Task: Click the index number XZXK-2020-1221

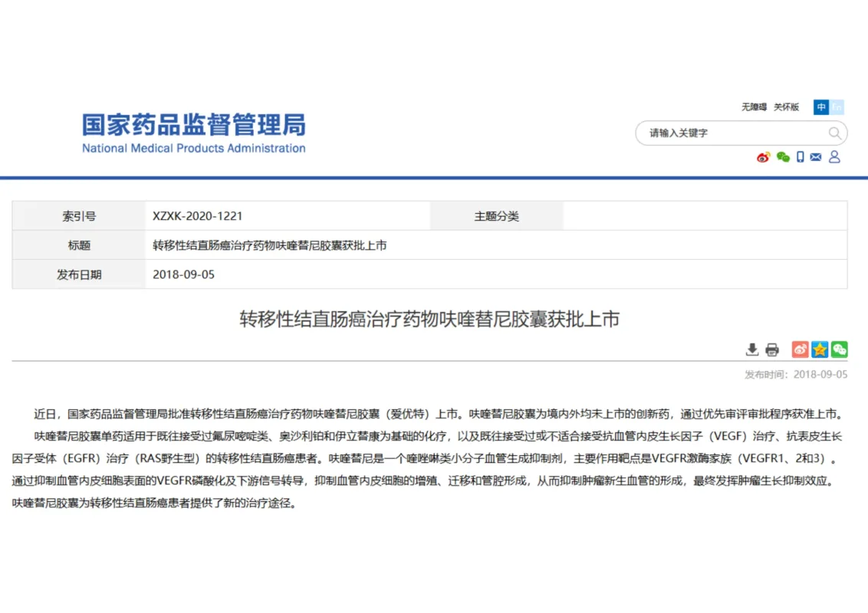Action: click(x=198, y=216)
